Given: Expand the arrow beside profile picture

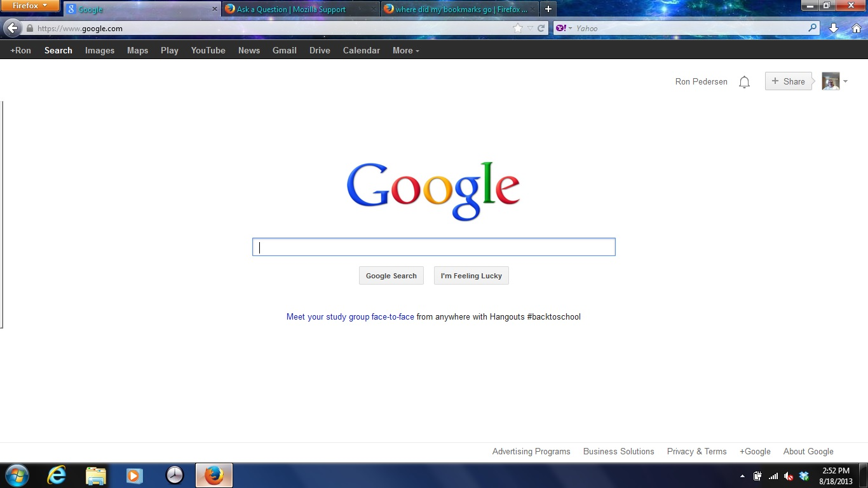Looking at the screenshot, I should 846,81.
